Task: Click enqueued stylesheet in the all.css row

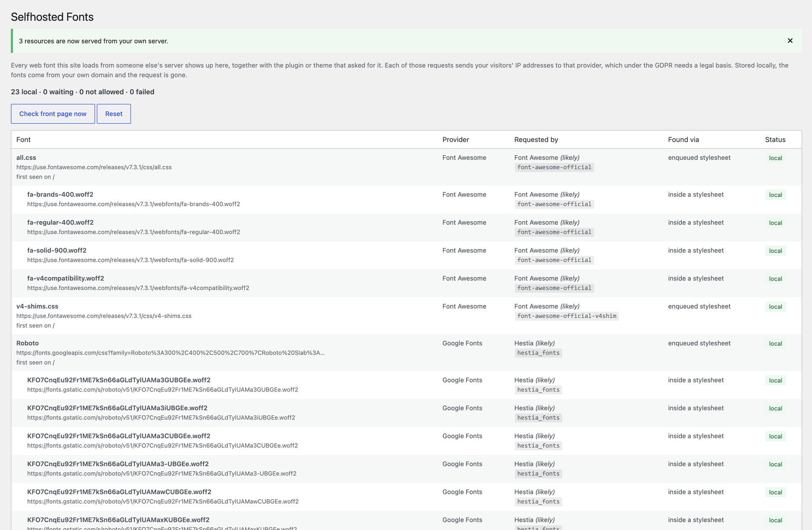Action: click(x=699, y=158)
